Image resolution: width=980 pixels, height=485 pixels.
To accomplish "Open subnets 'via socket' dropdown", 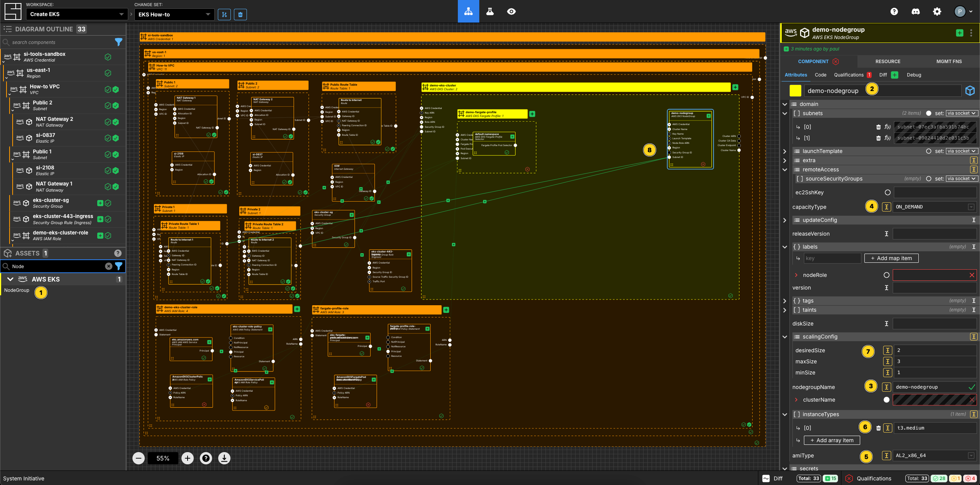I will click(x=962, y=113).
